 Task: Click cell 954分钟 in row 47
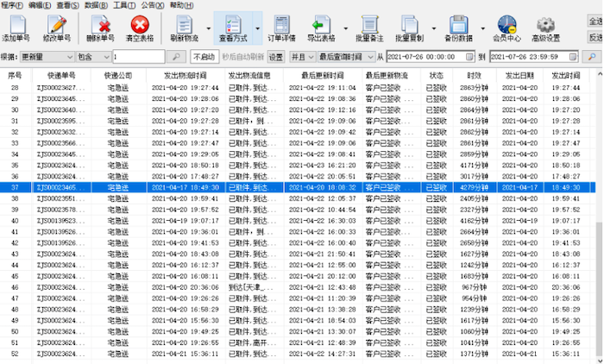[475, 299]
